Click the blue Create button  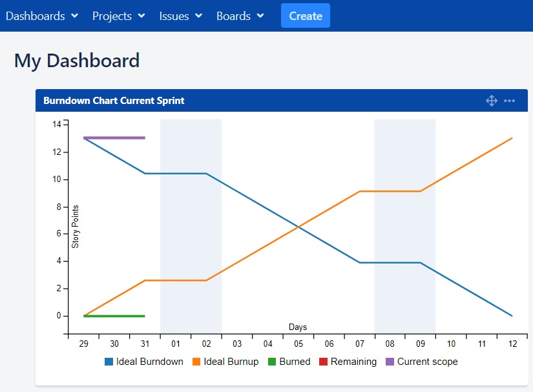[x=305, y=15]
